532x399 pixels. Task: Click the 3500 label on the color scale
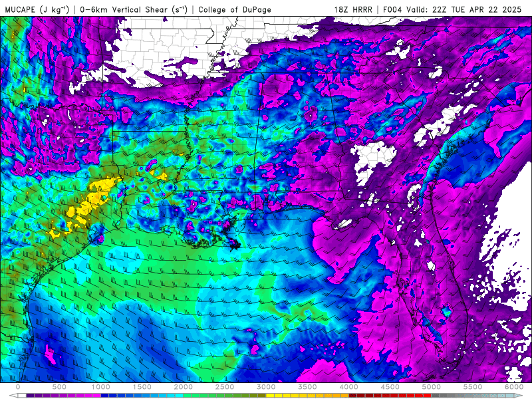[x=307, y=387]
